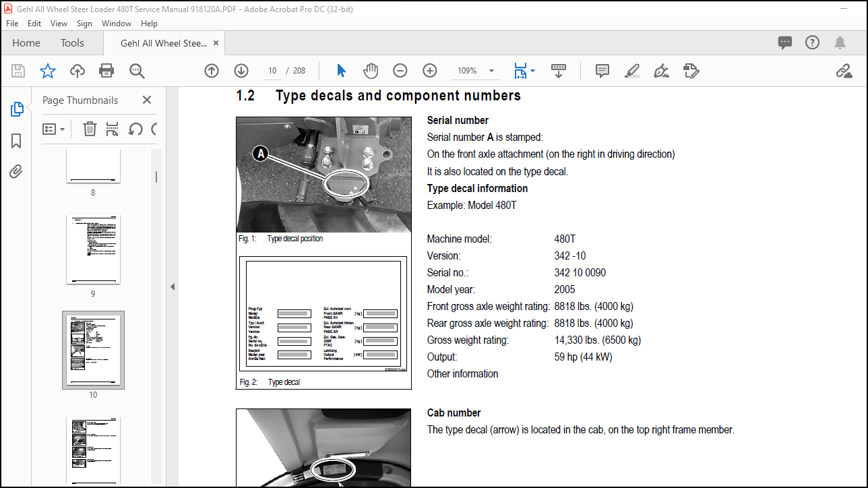The image size is (868, 488).
Task: Zoom in with the plus button
Action: click(x=430, y=71)
